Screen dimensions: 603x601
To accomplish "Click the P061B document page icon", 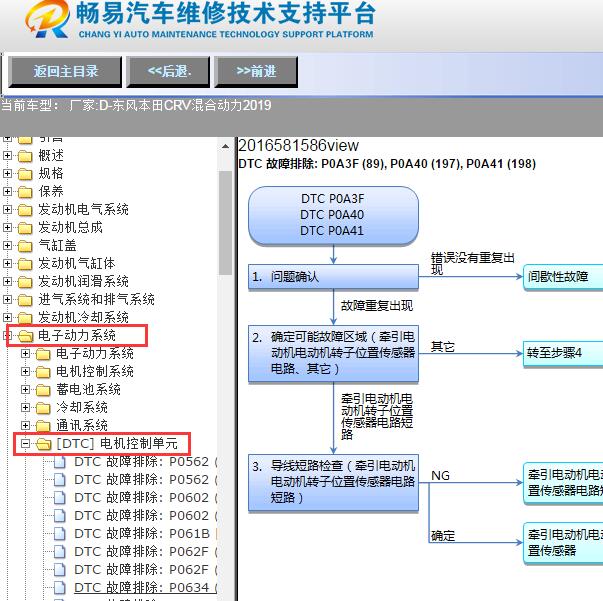I will pos(60,534).
